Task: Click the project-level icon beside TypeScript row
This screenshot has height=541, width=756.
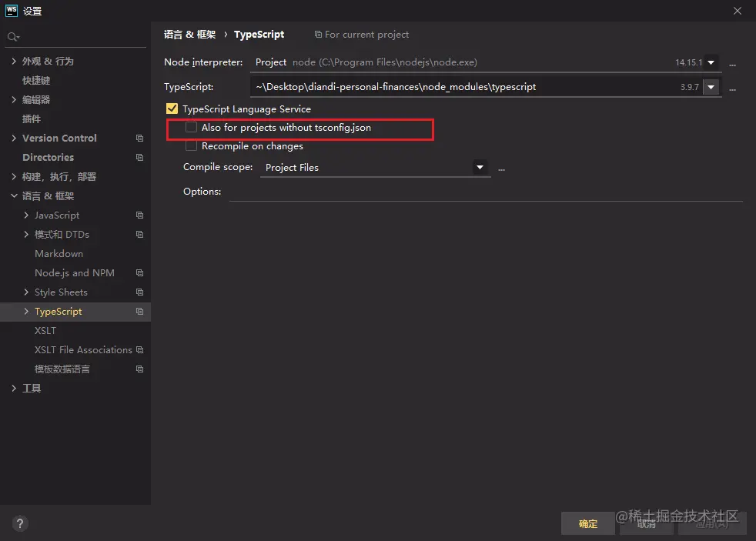Action: coord(140,312)
